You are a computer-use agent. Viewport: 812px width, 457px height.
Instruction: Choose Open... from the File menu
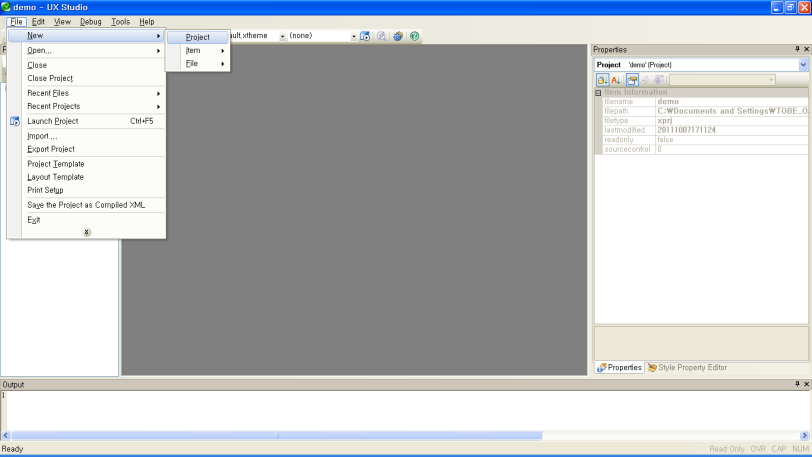[86, 51]
